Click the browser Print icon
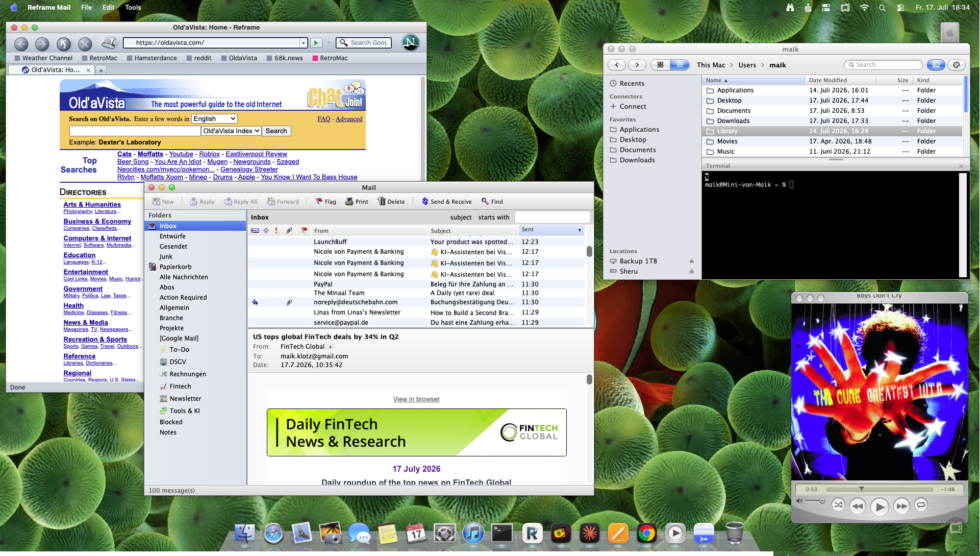This screenshot has height=556, width=980. point(108,43)
